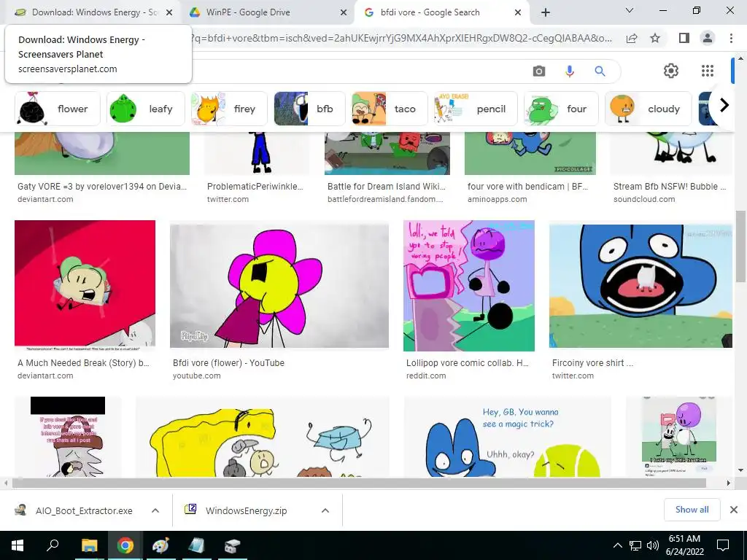Close the WinPE - Google Drive tab
The height and width of the screenshot is (560, 747).
(344, 13)
